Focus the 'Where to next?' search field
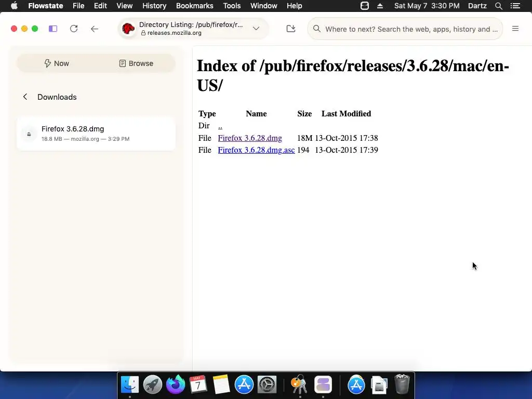The height and width of the screenshot is (399, 532). point(405,29)
